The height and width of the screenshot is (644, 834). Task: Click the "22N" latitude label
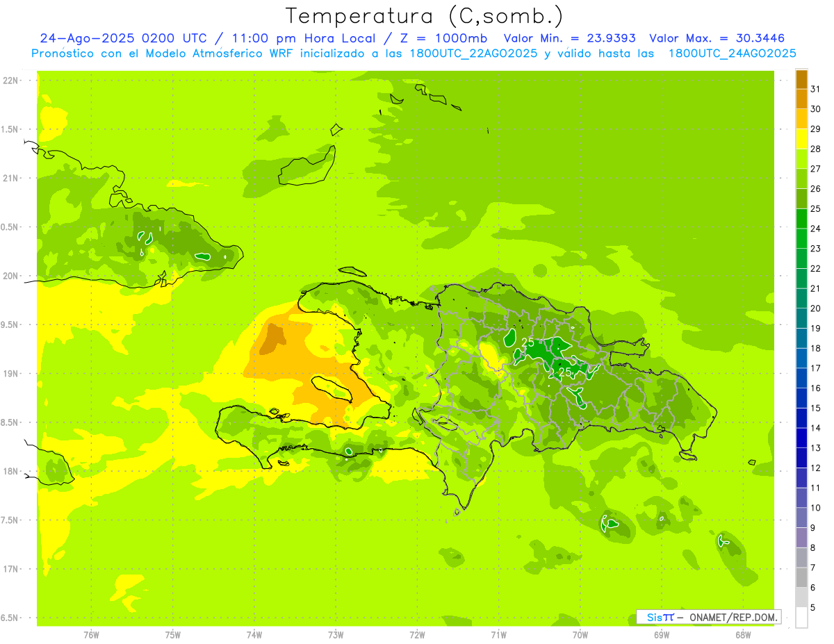tap(11, 81)
